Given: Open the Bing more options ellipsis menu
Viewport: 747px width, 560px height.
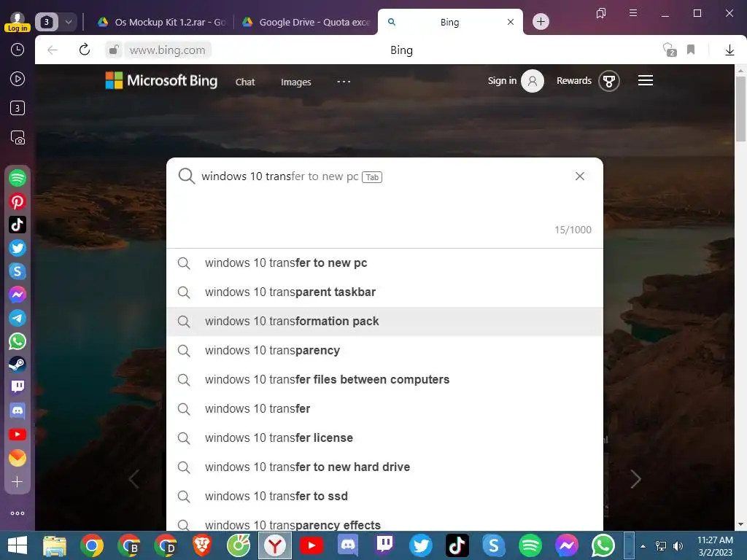Looking at the screenshot, I should click(x=344, y=82).
